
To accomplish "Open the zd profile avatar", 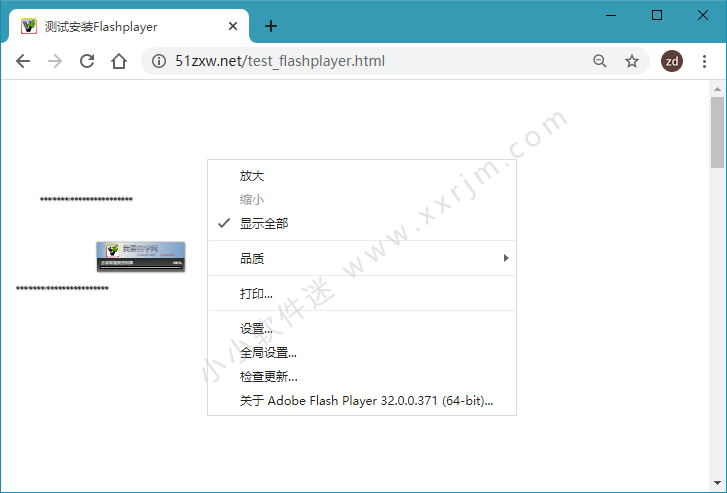I will 672,61.
